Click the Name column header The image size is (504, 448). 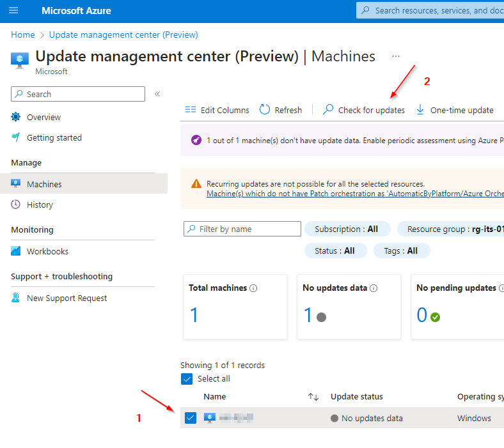pos(215,397)
